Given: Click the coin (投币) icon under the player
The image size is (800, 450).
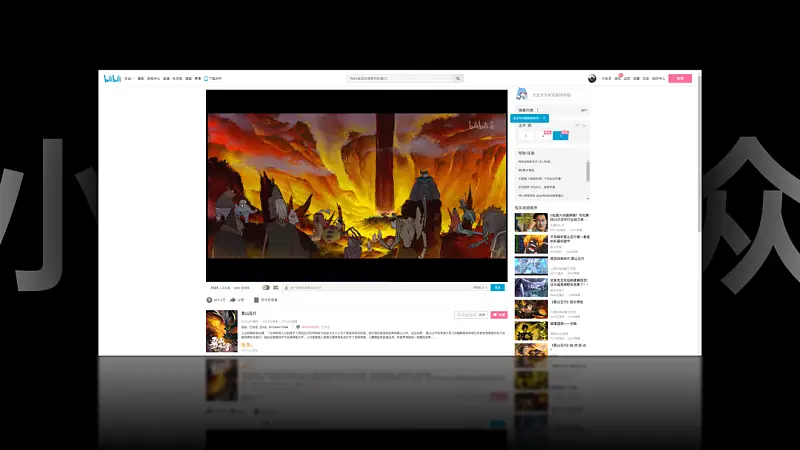Looking at the screenshot, I should click(x=209, y=300).
